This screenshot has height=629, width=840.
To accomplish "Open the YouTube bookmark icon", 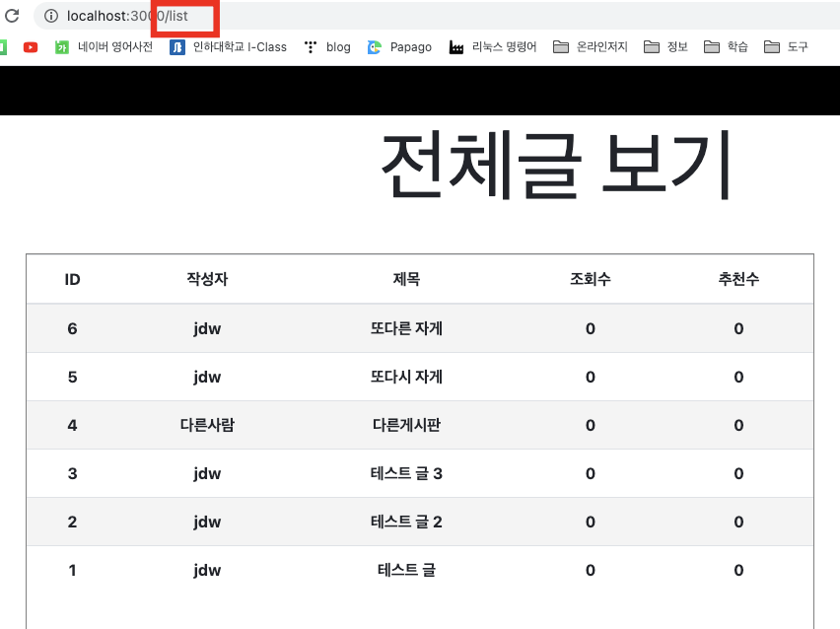I will click(x=31, y=47).
